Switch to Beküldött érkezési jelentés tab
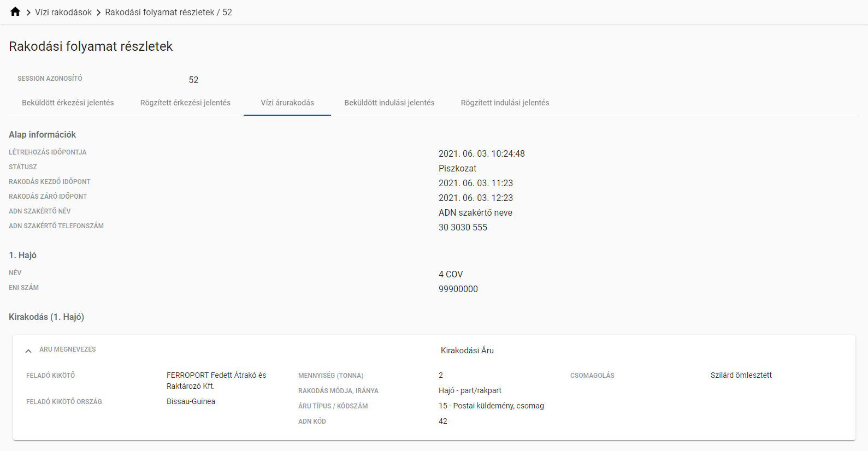Image resolution: width=868 pixels, height=451 pixels. pos(68,103)
